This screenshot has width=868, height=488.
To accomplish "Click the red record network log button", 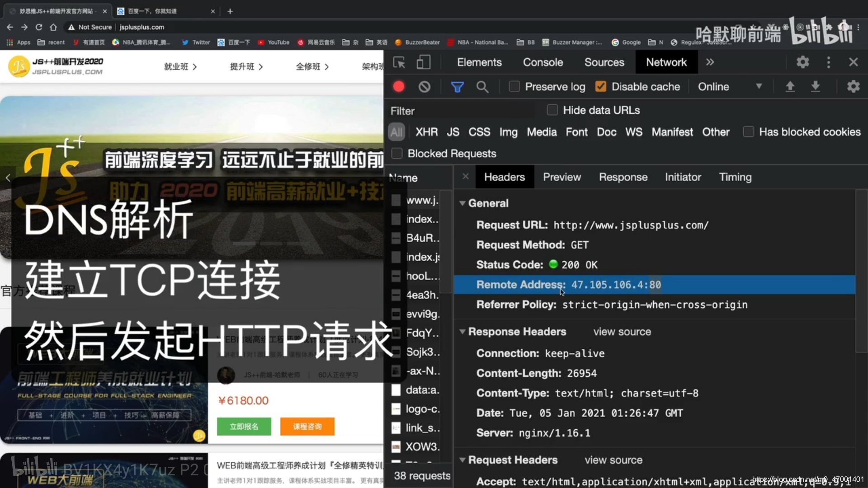I will pyautogui.click(x=399, y=86).
